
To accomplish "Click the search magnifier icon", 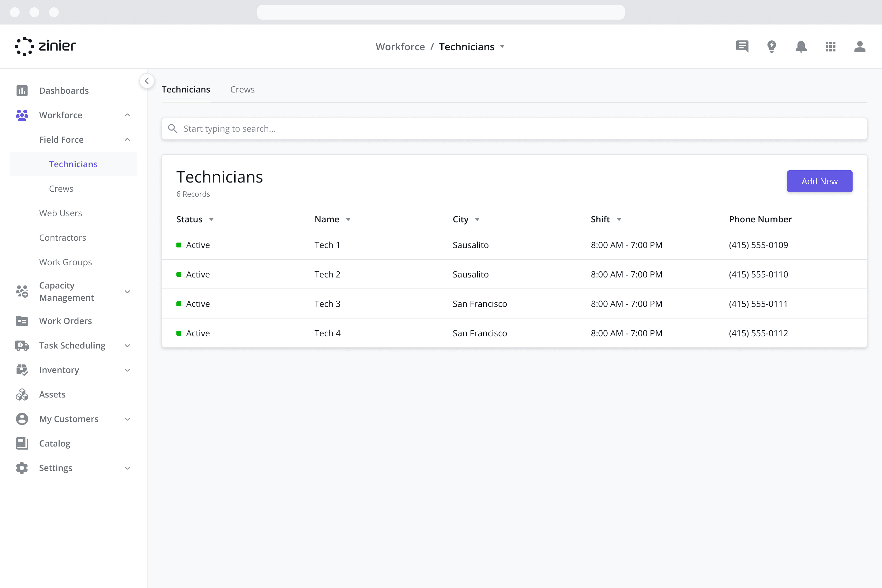I will click(x=172, y=129).
